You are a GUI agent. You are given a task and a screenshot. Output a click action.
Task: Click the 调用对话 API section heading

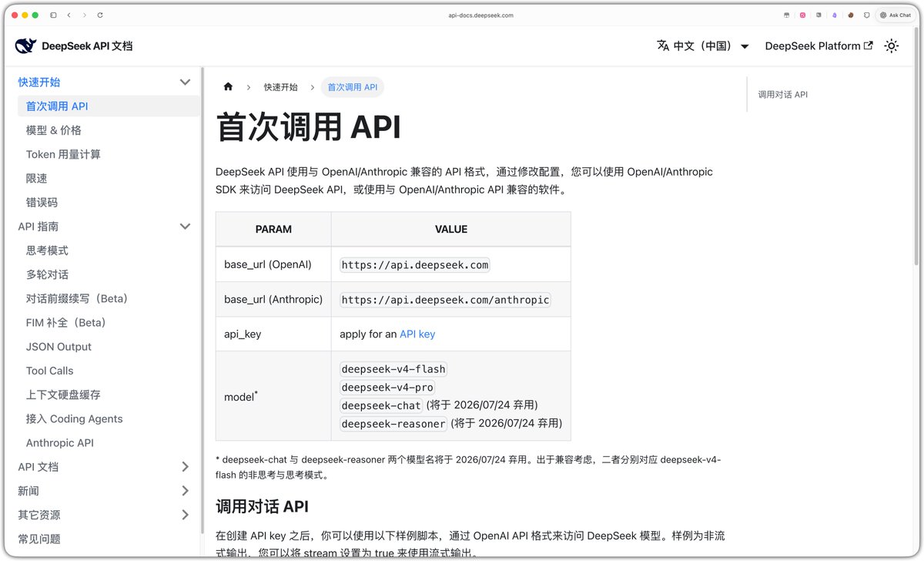(x=263, y=506)
